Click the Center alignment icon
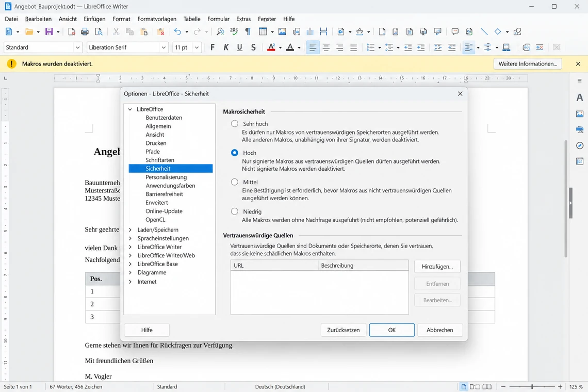This screenshot has height=392, width=588. (326, 47)
